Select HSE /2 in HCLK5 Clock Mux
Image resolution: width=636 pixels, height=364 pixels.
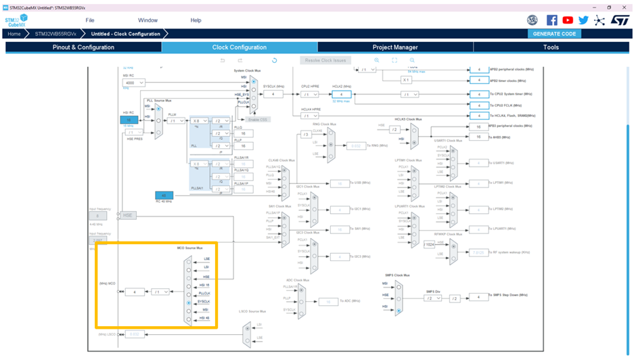click(413, 130)
